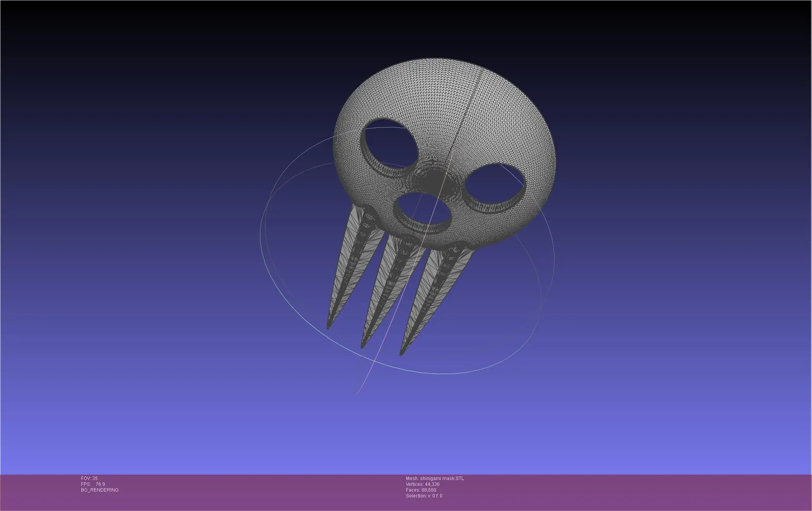Click 'Mesh: shinigami mask.STL' text
Viewport: 812px width, 511px height.
[x=435, y=478]
